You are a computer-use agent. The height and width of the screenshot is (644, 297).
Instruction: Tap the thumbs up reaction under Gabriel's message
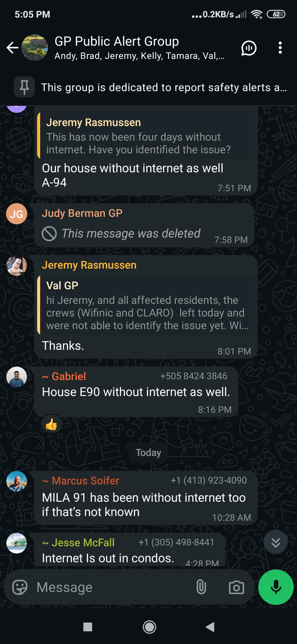pyautogui.click(x=51, y=424)
